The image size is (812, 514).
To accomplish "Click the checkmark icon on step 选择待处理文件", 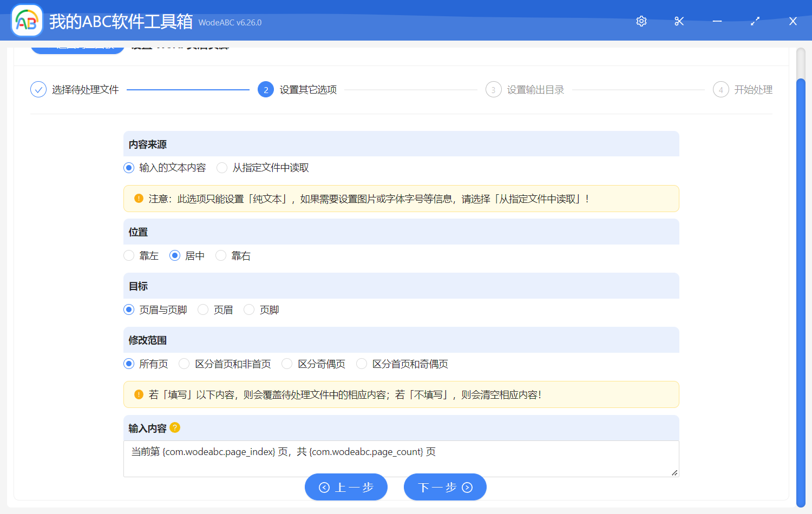I will [38, 89].
